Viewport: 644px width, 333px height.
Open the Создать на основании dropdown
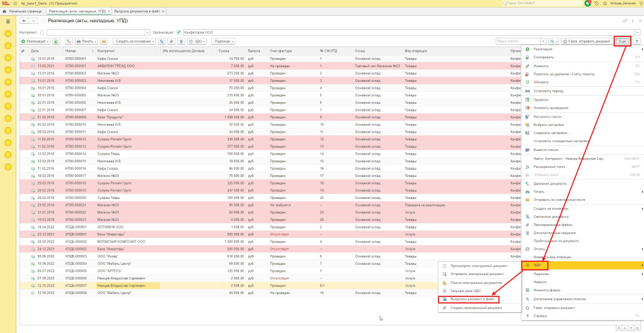[x=134, y=41]
